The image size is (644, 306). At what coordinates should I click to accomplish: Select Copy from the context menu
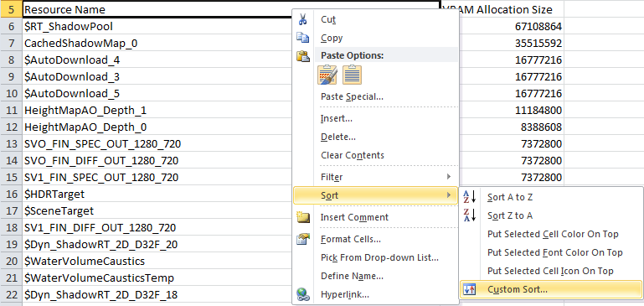click(x=375, y=38)
